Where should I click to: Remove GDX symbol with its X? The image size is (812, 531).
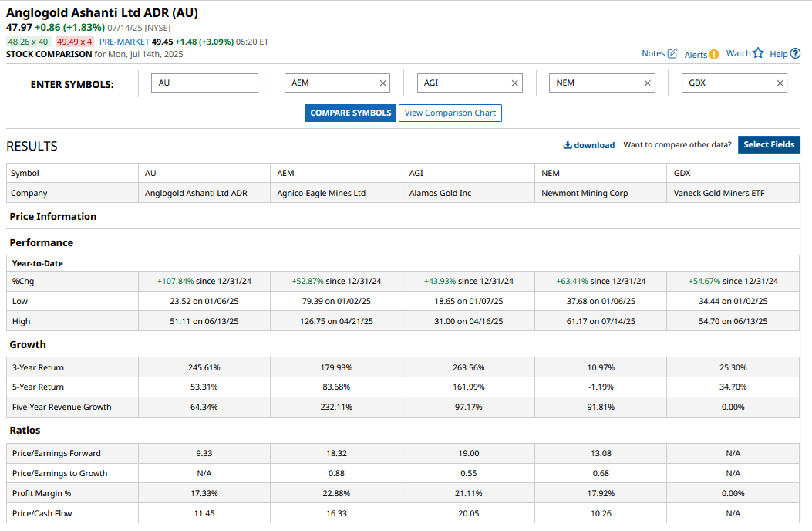point(780,83)
